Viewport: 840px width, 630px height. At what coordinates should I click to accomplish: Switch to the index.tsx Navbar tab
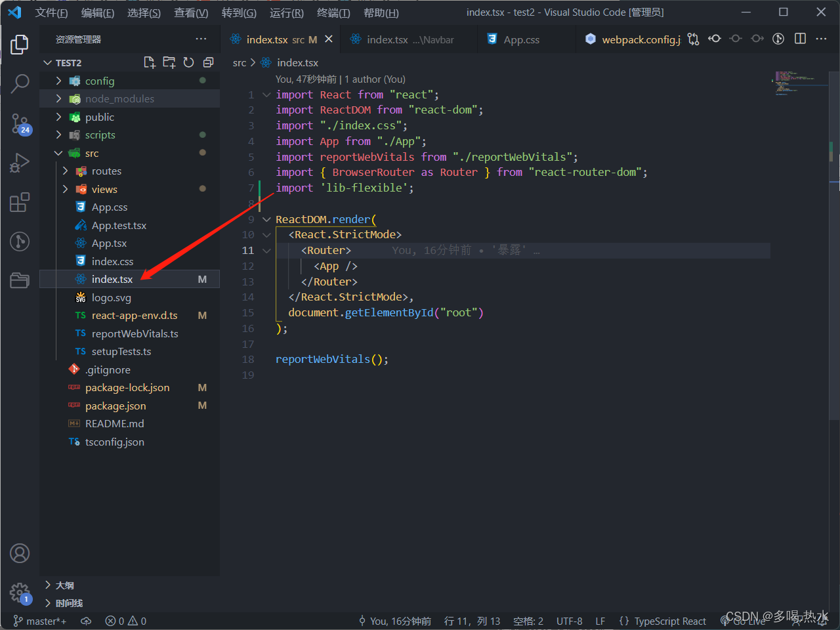(x=408, y=39)
